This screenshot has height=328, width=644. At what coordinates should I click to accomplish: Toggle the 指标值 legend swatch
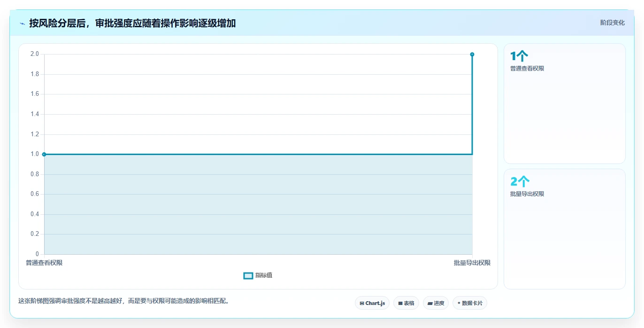coord(248,275)
